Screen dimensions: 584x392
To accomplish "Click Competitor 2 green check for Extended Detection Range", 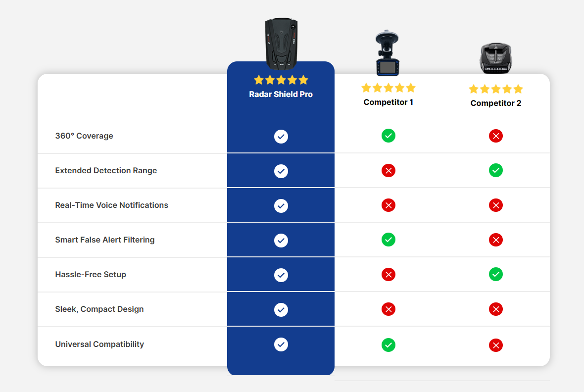I will 496,170.
